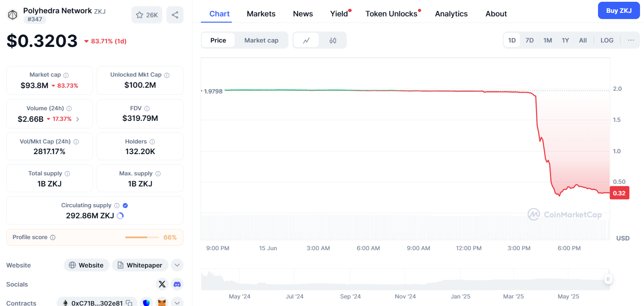Expand the Website links dropdown
Image resolution: width=644 pixels, height=306 pixels.
point(177,265)
